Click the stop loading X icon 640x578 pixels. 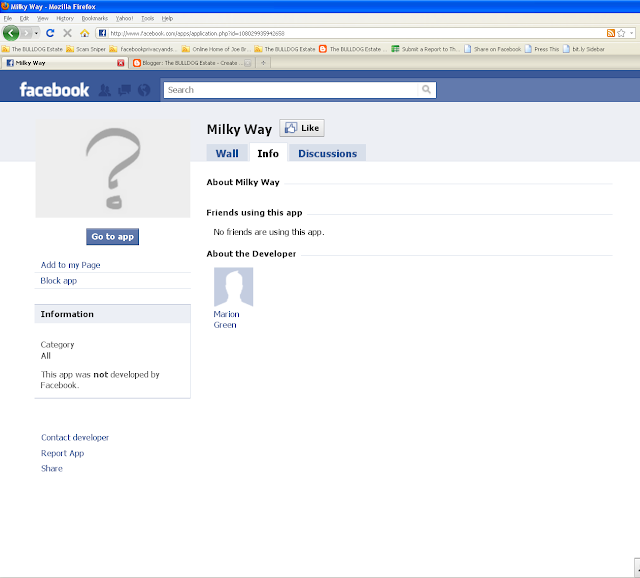point(68,33)
